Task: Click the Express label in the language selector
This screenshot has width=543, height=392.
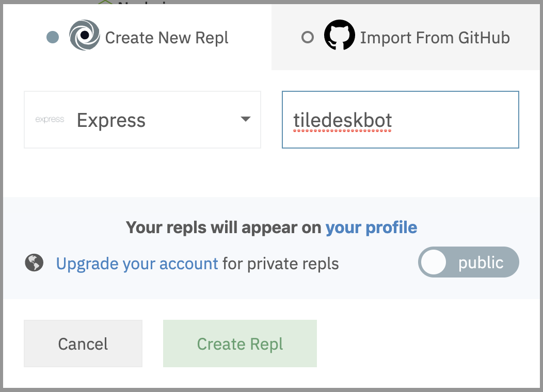Action: pyautogui.click(x=111, y=120)
